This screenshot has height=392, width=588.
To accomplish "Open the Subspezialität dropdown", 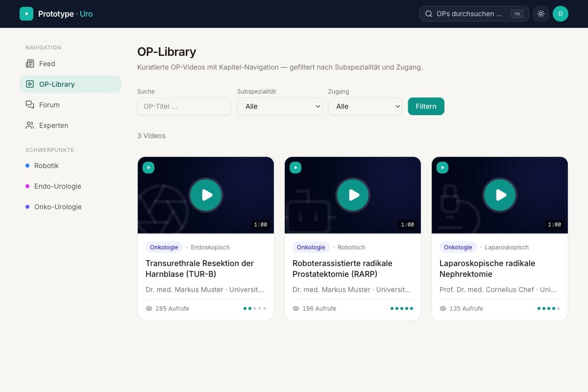I will click(280, 106).
